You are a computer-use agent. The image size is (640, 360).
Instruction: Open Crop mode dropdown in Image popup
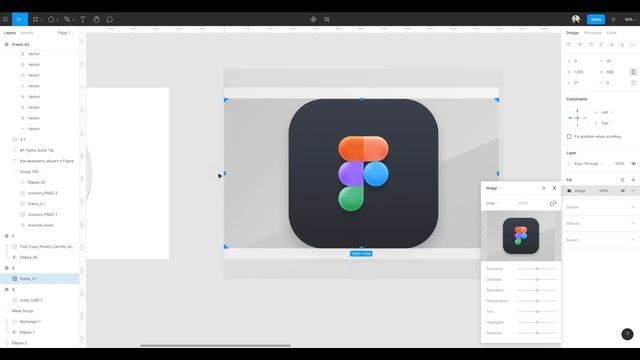point(492,203)
